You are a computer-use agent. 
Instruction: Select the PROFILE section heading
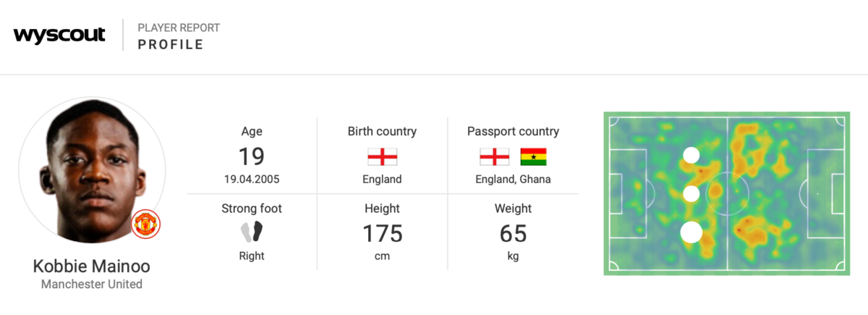coord(171,45)
